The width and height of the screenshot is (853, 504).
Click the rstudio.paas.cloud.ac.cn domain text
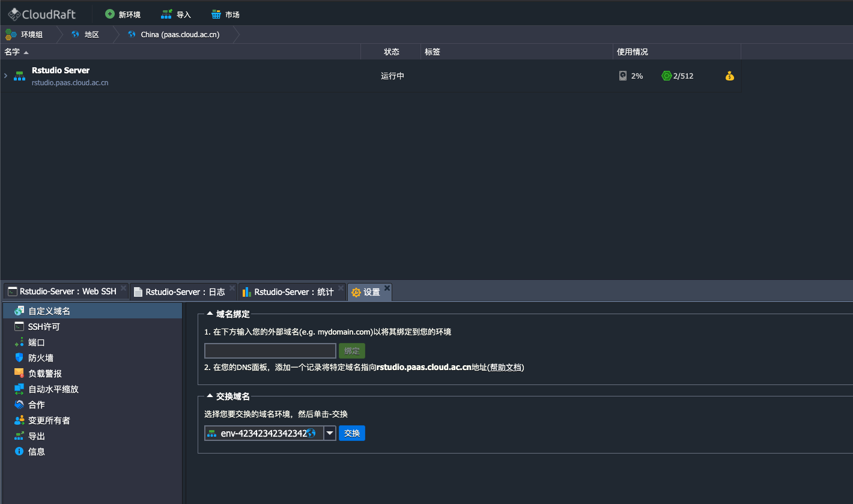[70, 83]
